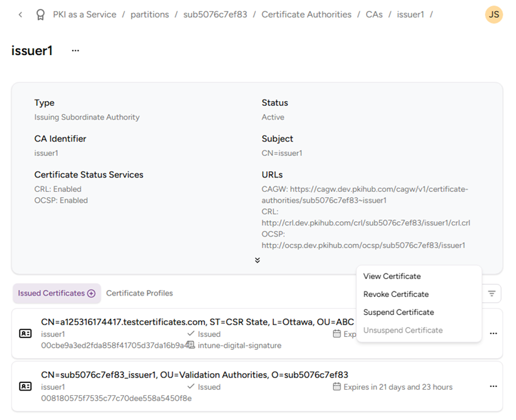Viewport: 516px width, 420px height.
Task: Click the PKI as a Service ribbon icon
Action: pos(41,14)
